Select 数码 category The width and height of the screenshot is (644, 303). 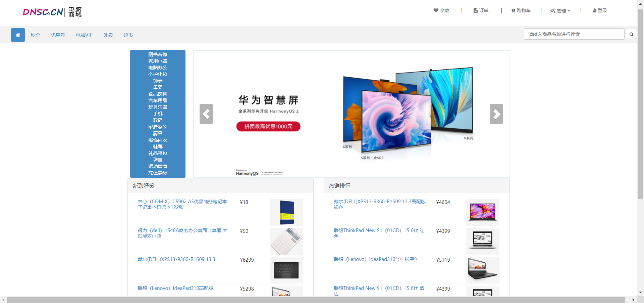point(158,120)
